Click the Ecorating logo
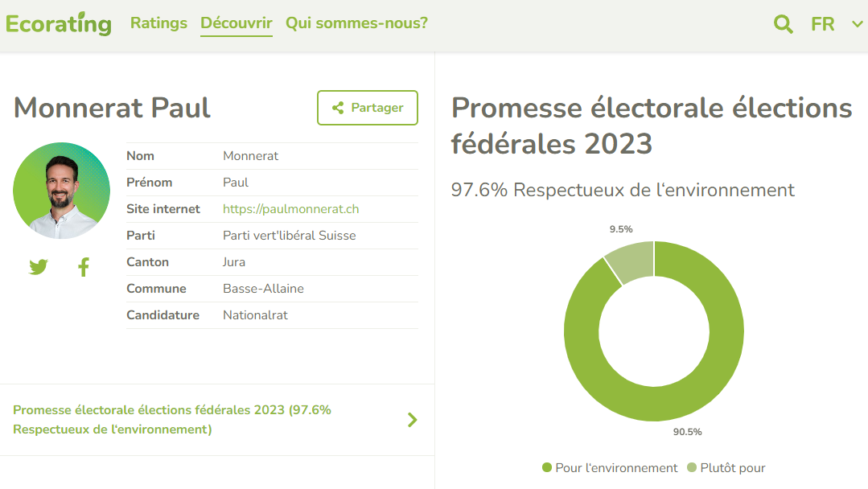Screen dimensions: 868x489 [x=58, y=23]
